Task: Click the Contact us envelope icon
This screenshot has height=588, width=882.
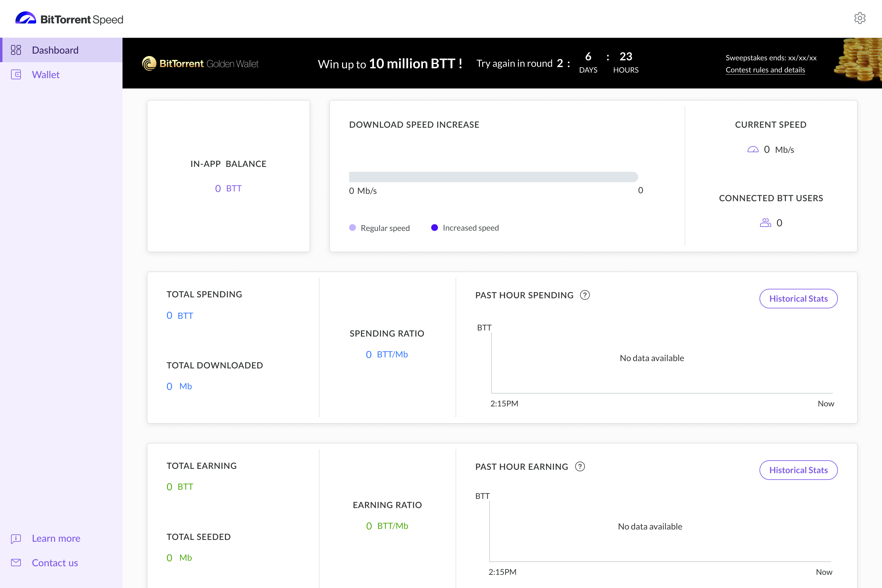Action: [x=16, y=563]
